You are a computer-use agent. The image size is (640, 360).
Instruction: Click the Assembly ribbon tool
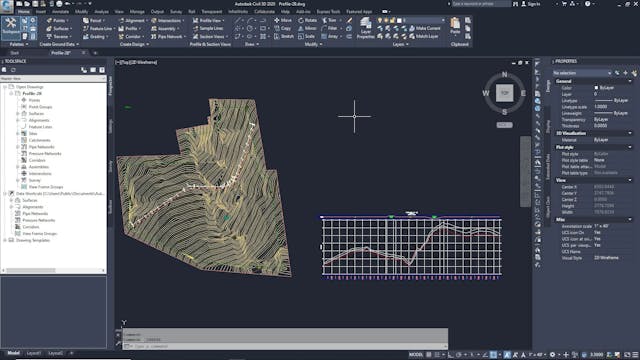coord(165,29)
